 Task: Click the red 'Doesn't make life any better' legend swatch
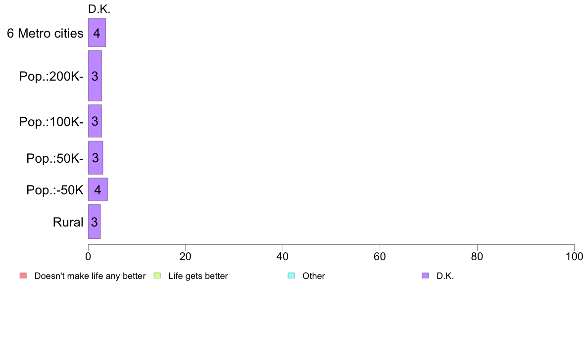point(23,276)
